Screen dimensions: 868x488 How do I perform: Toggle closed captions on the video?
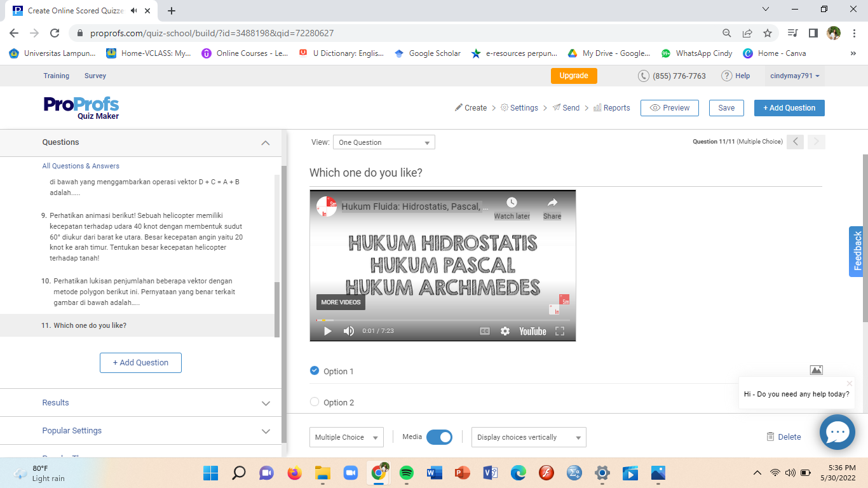point(484,331)
